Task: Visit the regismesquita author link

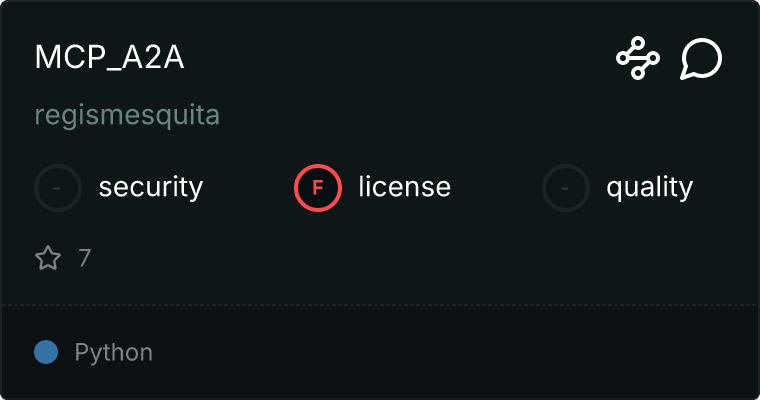Action: [x=127, y=116]
